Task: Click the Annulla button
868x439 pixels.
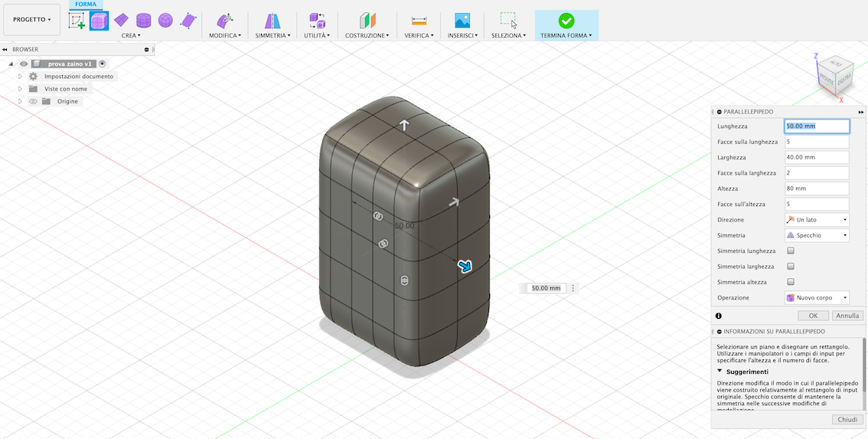Action: [x=847, y=316]
